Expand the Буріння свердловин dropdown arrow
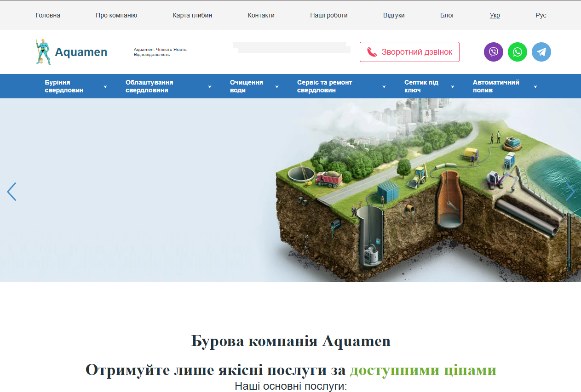 click(105, 87)
